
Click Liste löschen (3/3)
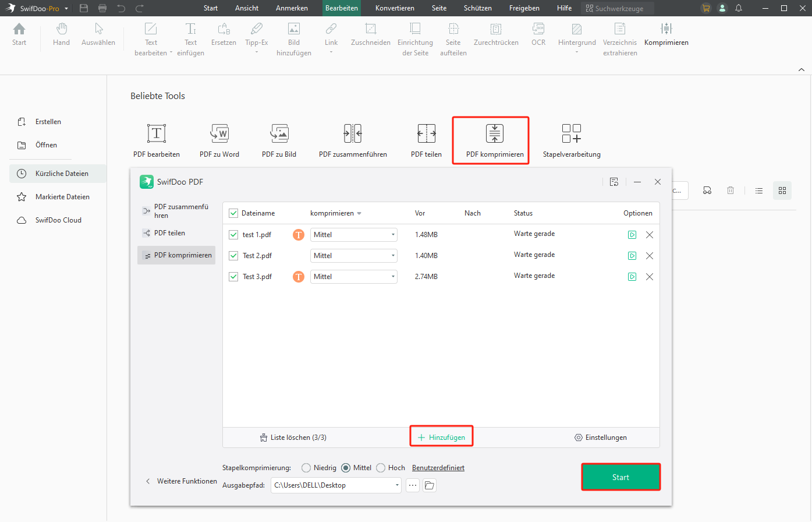coord(293,438)
